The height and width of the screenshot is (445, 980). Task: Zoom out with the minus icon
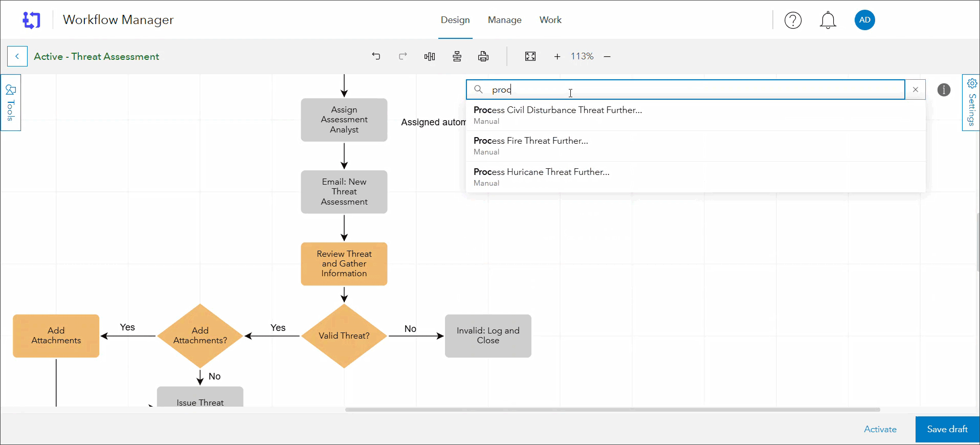point(607,56)
